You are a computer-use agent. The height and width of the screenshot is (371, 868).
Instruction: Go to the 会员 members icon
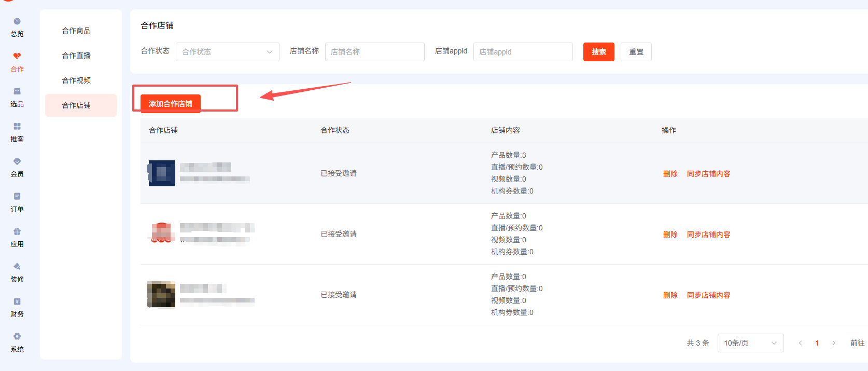click(17, 162)
